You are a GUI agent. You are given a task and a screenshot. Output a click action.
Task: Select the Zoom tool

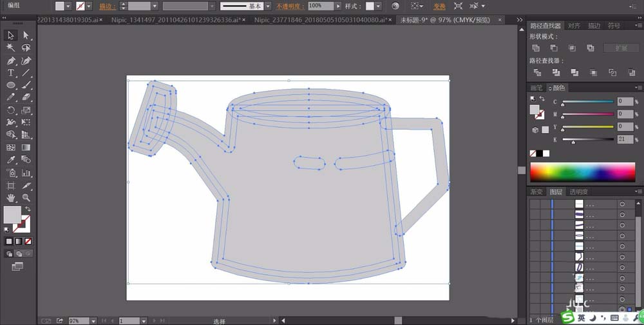[x=26, y=198]
